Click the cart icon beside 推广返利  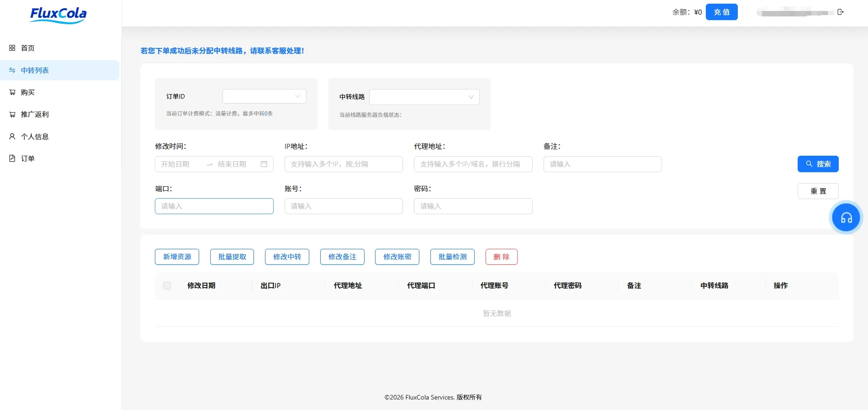coord(12,114)
